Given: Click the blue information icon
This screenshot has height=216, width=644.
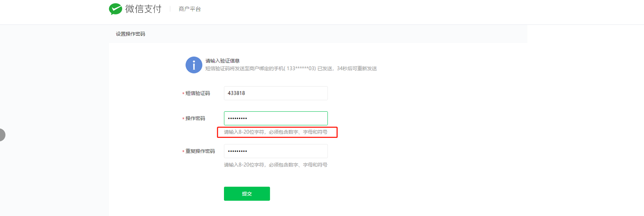Looking at the screenshot, I should (194, 65).
